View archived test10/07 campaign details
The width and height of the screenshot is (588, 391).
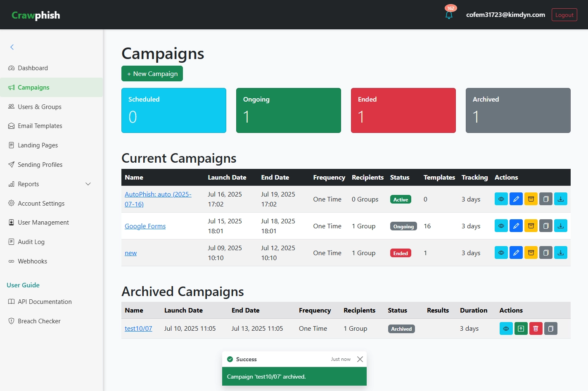(506, 328)
